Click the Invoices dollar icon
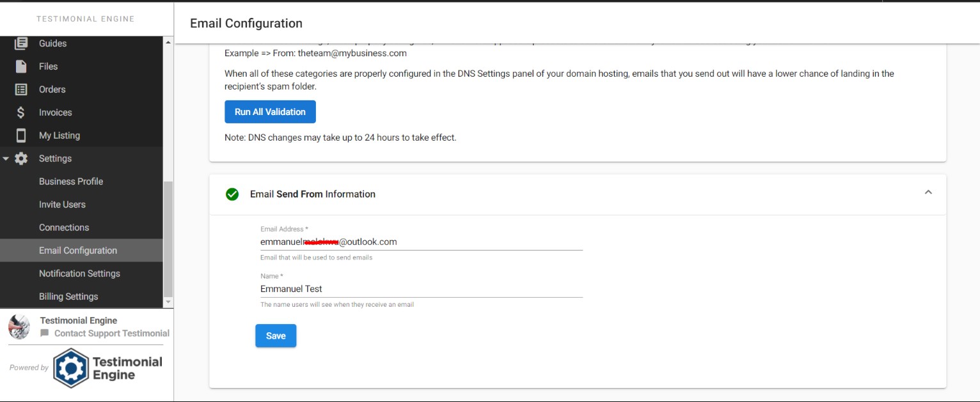This screenshot has height=402, width=980. pyautogui.click(x=21, y=112)
